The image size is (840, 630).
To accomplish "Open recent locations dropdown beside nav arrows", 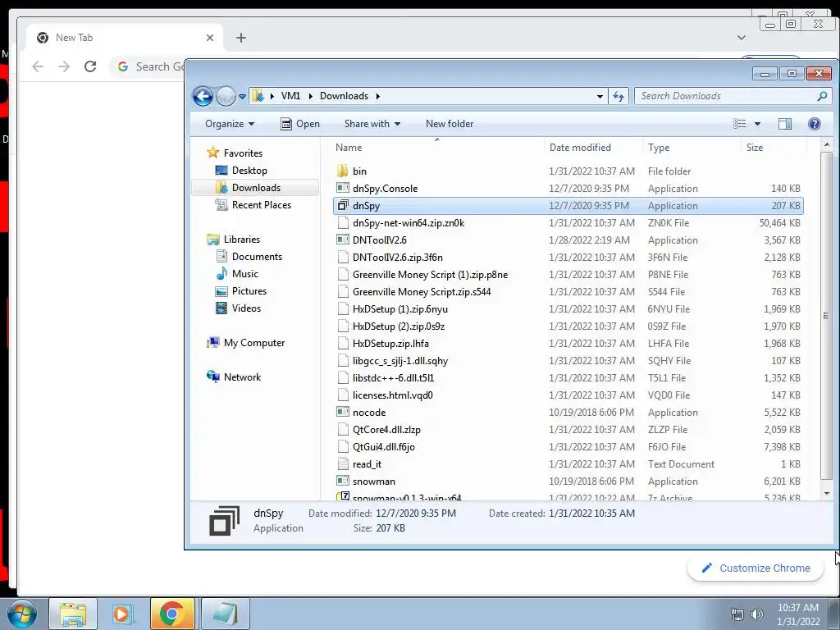I will click(242, 97).
